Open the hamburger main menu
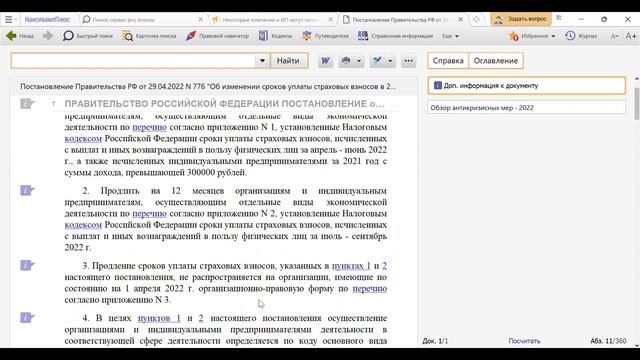Viewport: 640px width, 360px height. [8, 19]
